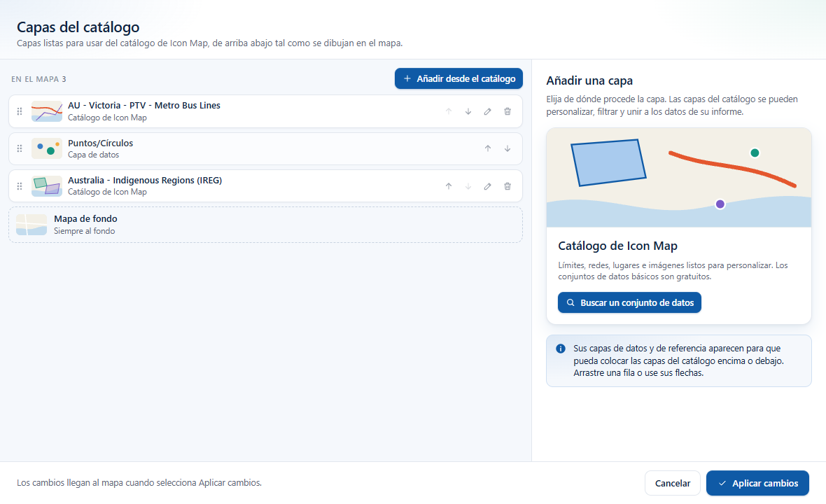This screenshot has height=504, width=826.
Task: Select the Mapa de fondo row
Action: (265, 225)
